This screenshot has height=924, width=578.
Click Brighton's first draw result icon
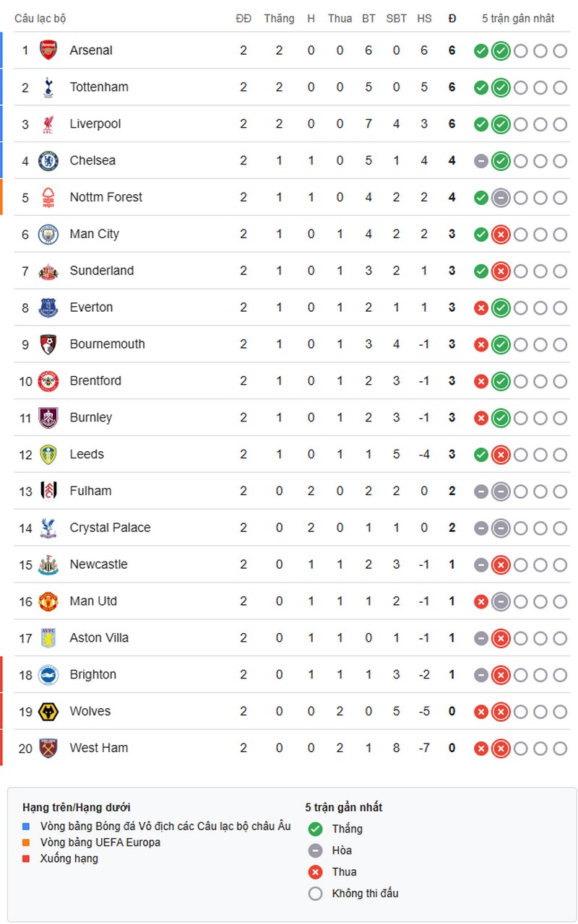481,675
